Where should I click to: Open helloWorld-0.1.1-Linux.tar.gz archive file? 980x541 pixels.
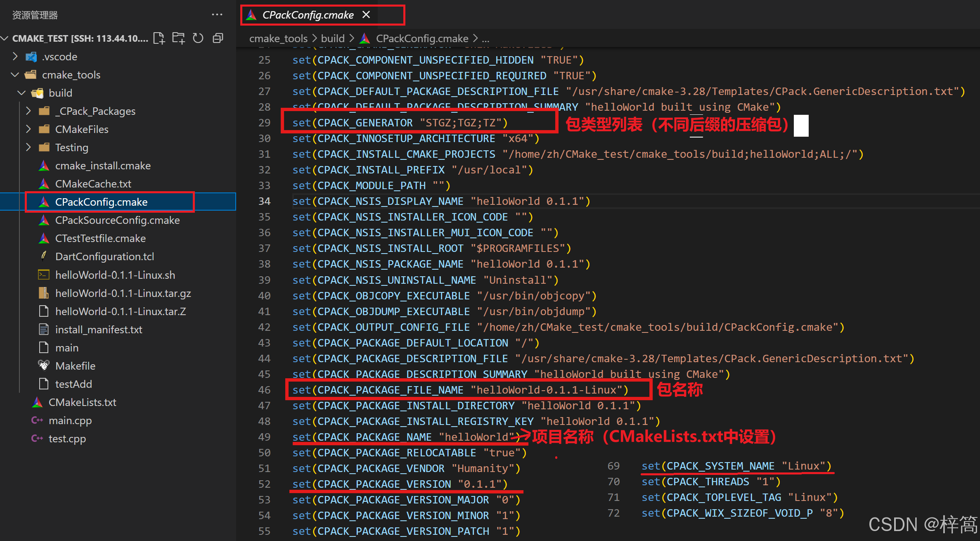pos(123,293)
